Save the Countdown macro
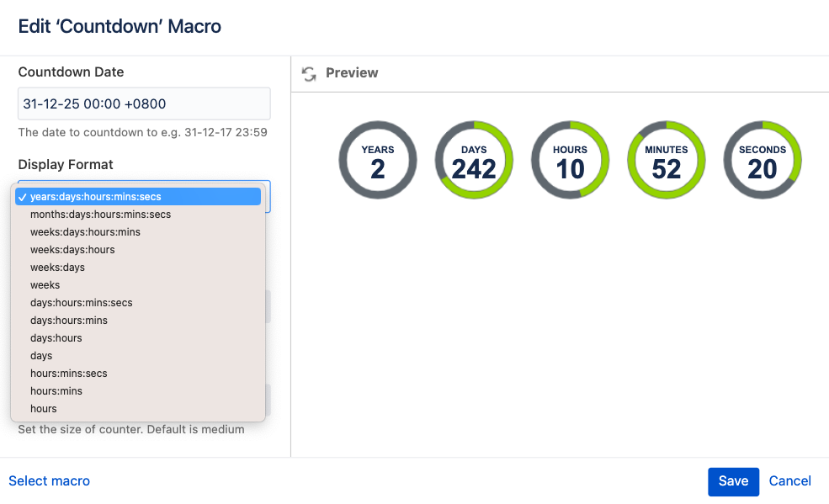 click(x=733, y=481)
